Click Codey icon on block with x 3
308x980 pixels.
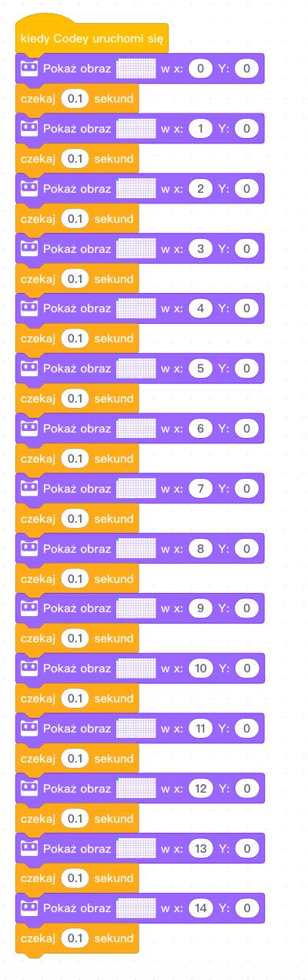pos(30,249)
